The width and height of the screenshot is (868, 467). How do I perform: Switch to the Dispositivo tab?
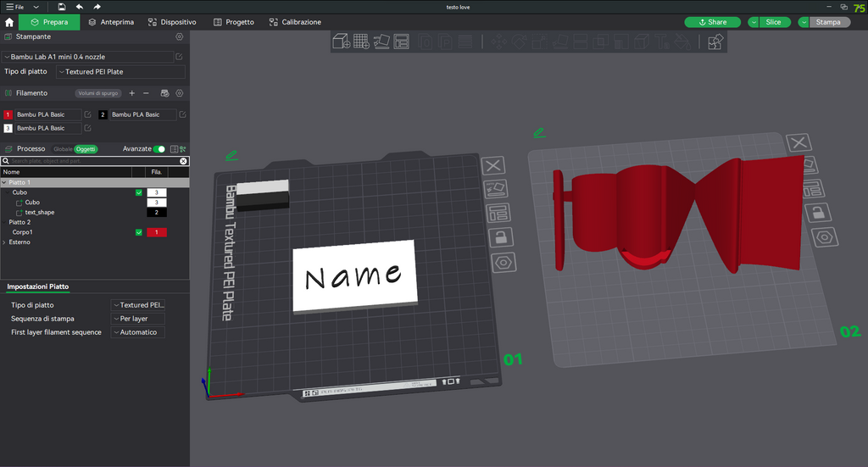(x=172, y=22)
